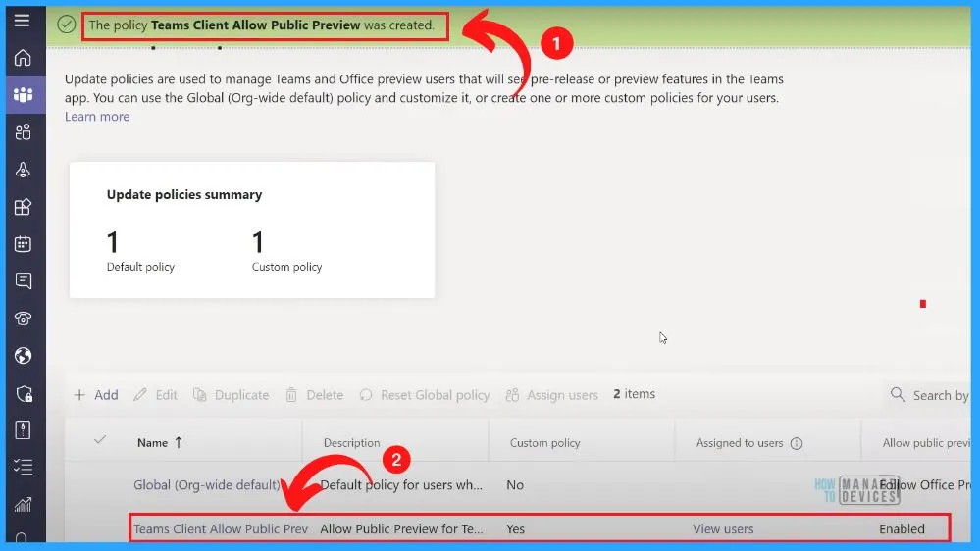Open Analytics & reports sidebar icon

pos(24,504)
